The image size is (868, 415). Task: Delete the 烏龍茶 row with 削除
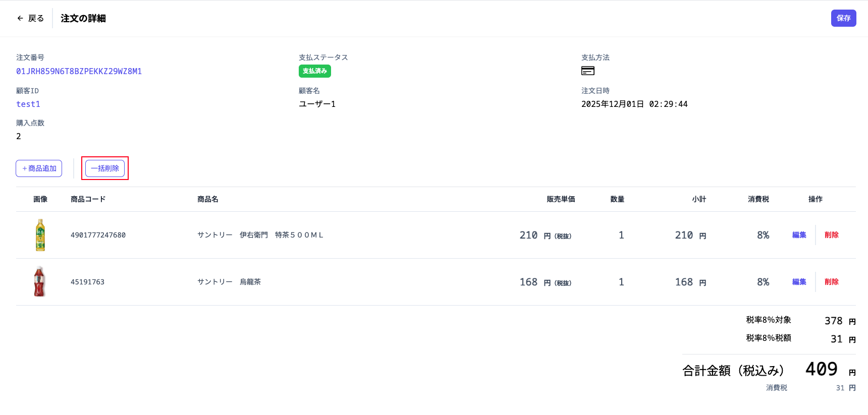point(831,282)
